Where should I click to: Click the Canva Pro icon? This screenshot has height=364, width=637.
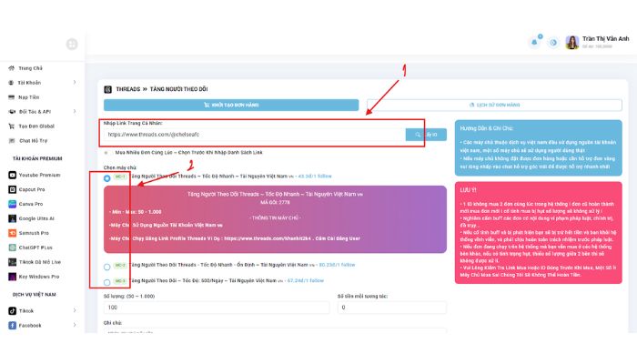tap(12, 204)
